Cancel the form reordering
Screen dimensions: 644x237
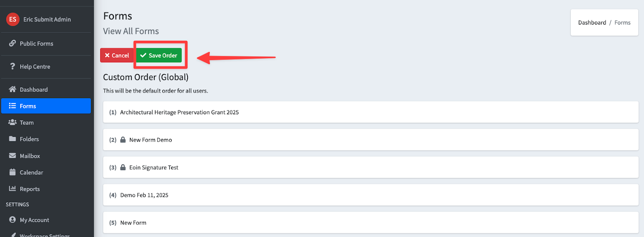click(117, 55)
